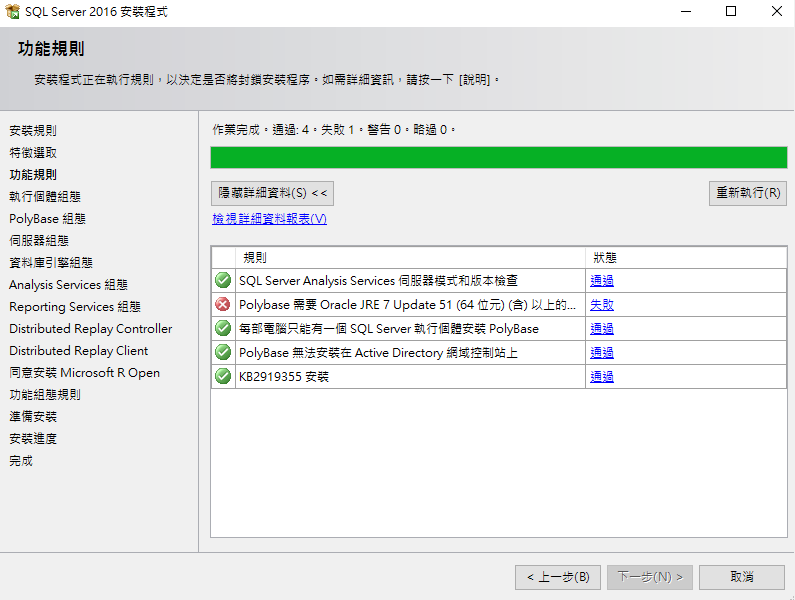Screen dimensions: 795x600
Task: Open 通過 link for Analysis Services rule
Action: point(602,280)
